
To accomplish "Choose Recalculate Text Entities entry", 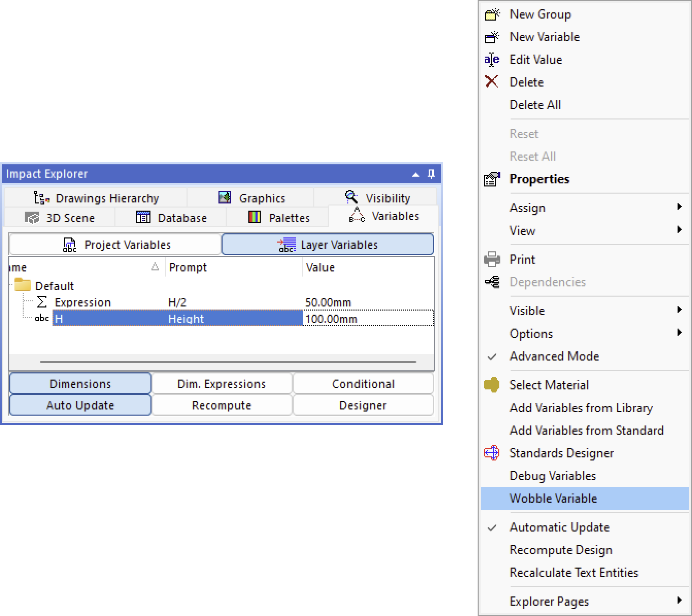I will [x=585, y=573].
